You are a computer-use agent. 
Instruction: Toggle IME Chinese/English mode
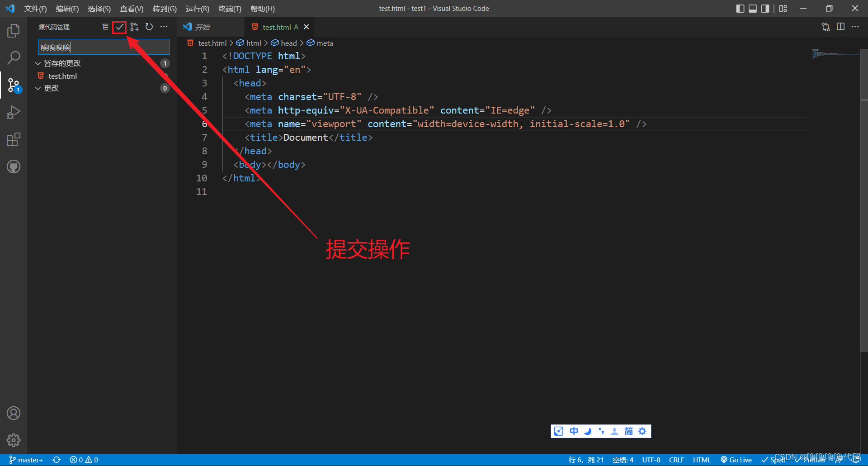pos(574,431)
